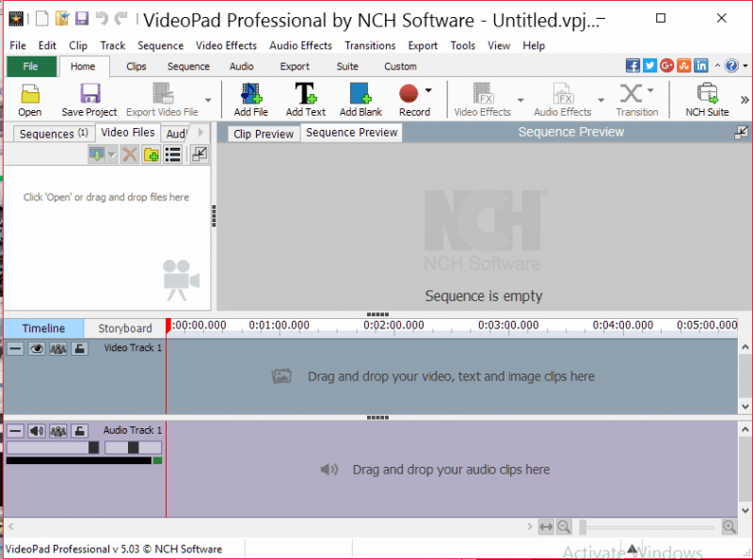
Task: Collapse the ribbon with the small caret
Action: pos(717,65)
